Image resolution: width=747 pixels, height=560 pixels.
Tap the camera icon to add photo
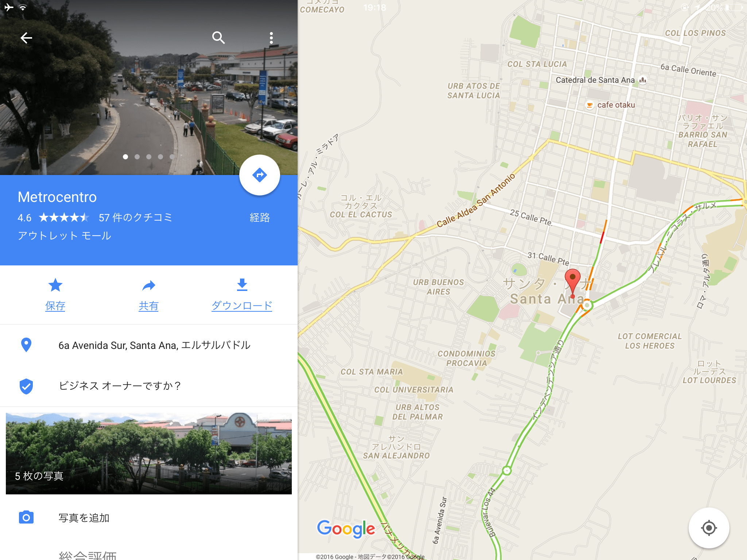click(26, 517)
